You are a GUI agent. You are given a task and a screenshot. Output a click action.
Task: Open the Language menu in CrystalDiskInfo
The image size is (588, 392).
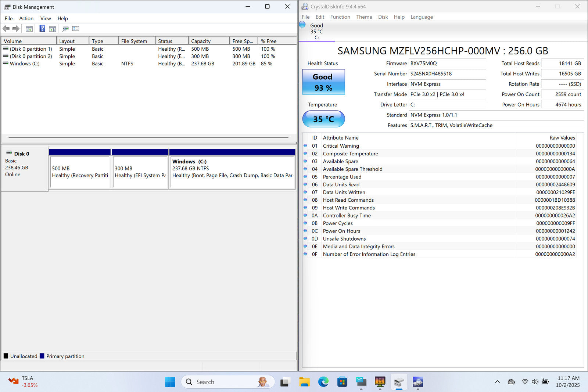[422, 17]
